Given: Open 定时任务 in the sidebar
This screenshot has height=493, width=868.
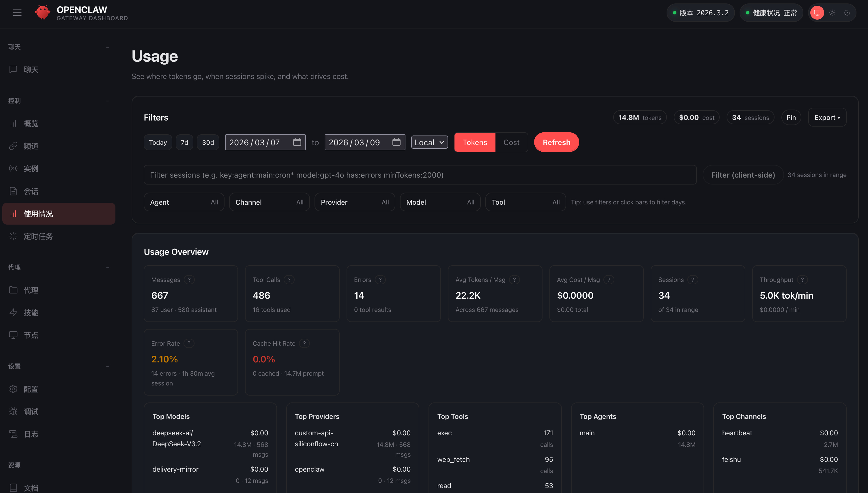Looking at the screenshot, I should pyautogui.click(x=38, y=236).
